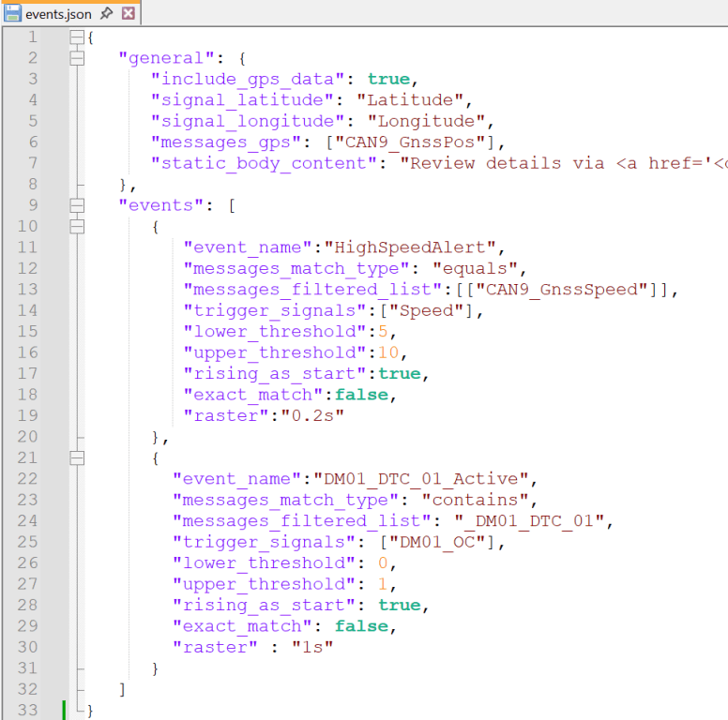The image size is (728, 720).
Task: Close the events.json tab
Action: click(x=129, y=13)
